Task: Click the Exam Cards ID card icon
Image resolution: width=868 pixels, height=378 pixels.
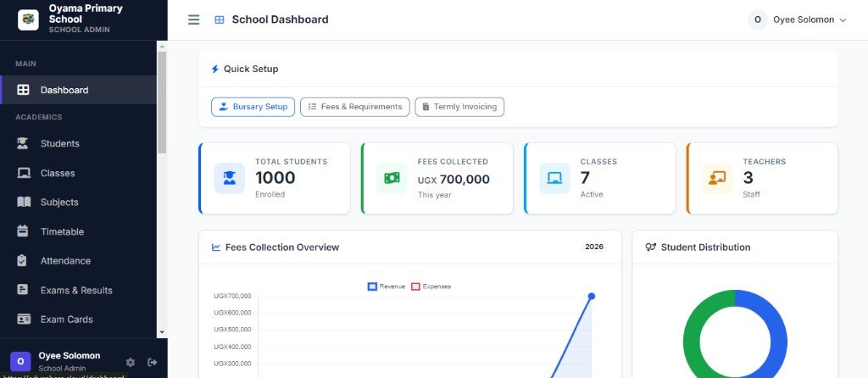Action: pyautogui.click(x=24, y=320)
